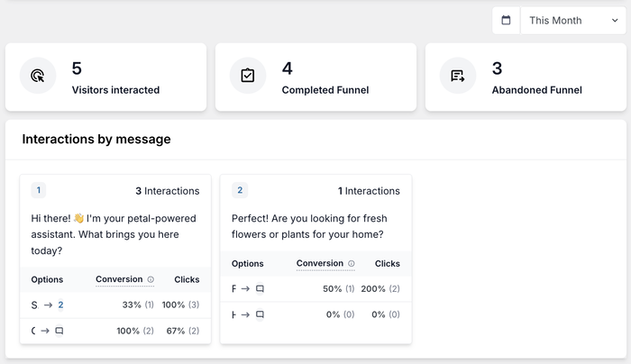This screenshot has height=364, width=631.
Task: Click the Conversion column header in message 2
Action: tap(319, 264)
